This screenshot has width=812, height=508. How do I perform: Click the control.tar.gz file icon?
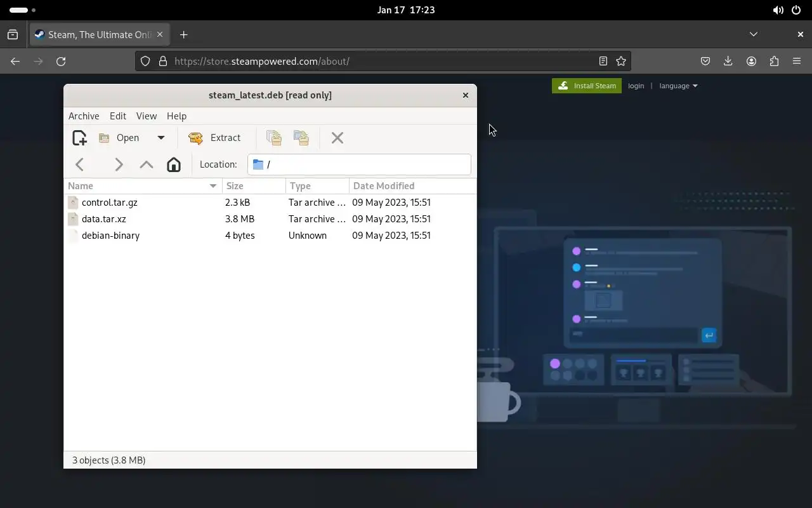(74, 203)
